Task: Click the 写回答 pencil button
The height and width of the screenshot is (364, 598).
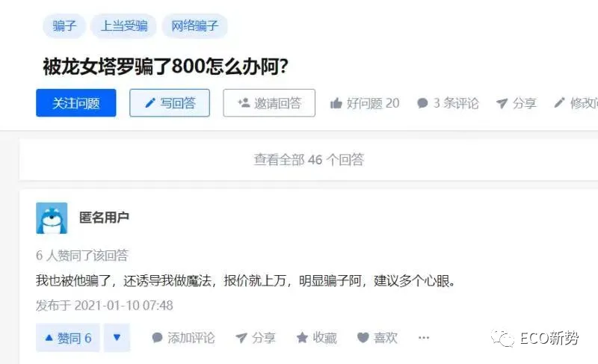Action: (170, 103)
